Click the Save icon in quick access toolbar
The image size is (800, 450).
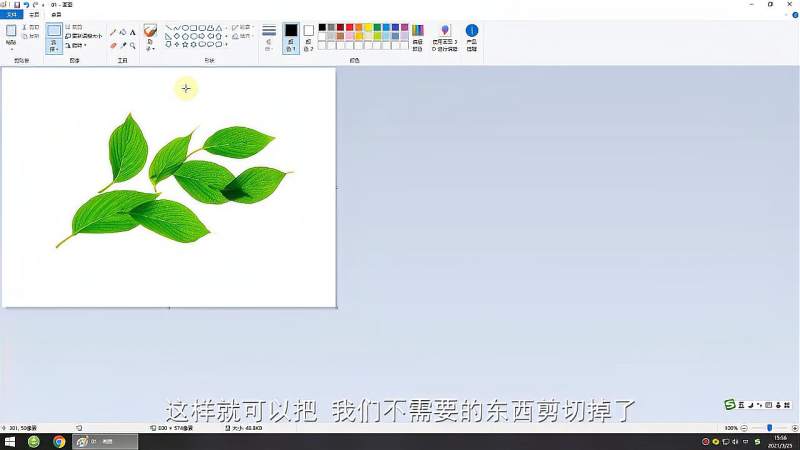coord(17,5)
